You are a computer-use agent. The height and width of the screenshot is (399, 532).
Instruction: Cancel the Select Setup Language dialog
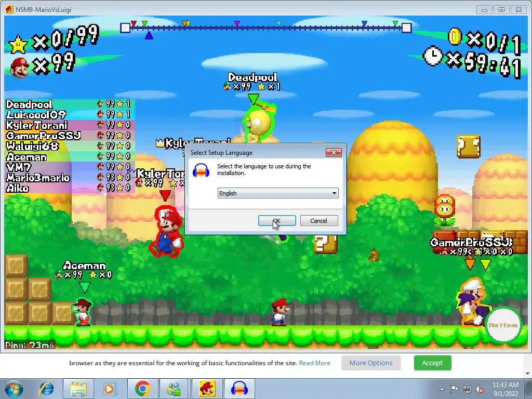pyautogui.click(x=319, y=220)
